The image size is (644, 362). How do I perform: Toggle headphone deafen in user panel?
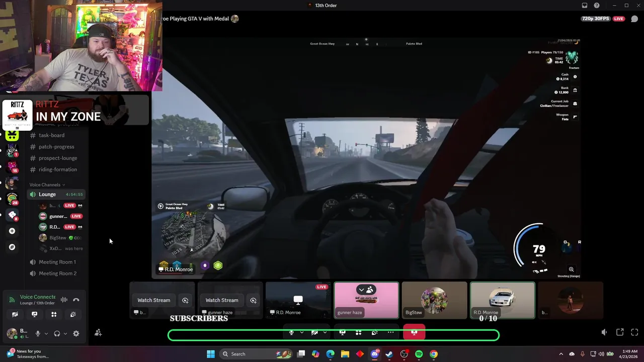pyautogui.click(x=57, y=333)
